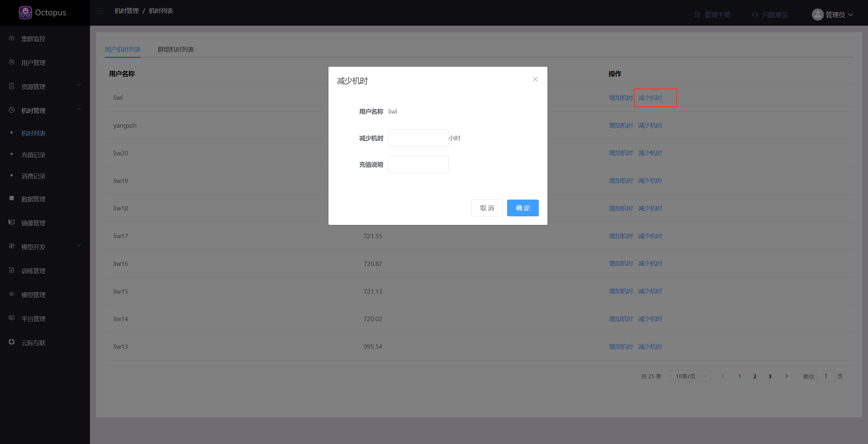The width and height of the screenshot is (868, 444).
Task: Switch to the 用户机时列表 tab
Action: tap(123, 50)
